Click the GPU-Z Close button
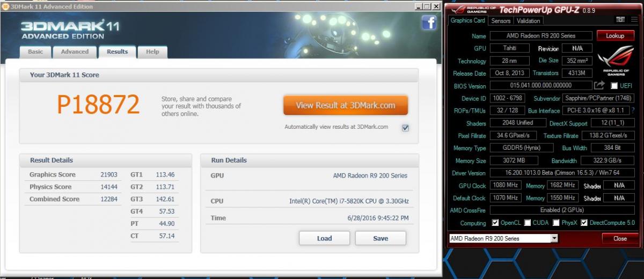The height and width of the screenshot is (279, 644). pyautogui.click(x=620, y=238)
